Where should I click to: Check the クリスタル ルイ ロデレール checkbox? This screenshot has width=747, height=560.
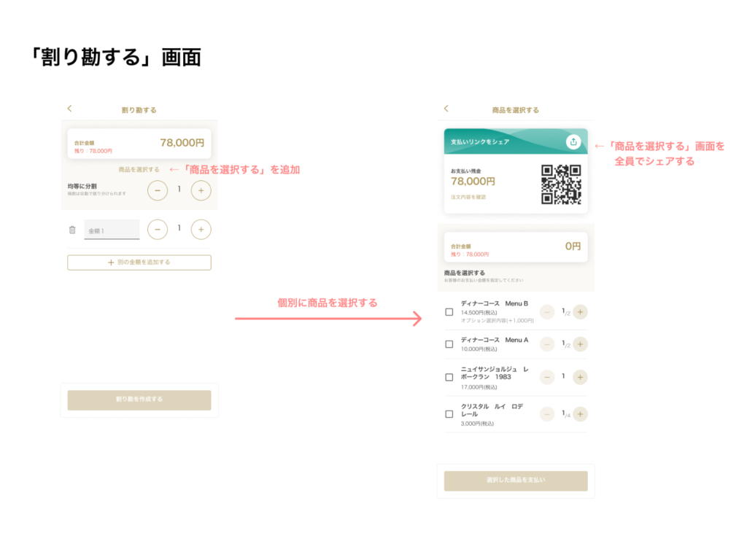(x=449, y=414)
